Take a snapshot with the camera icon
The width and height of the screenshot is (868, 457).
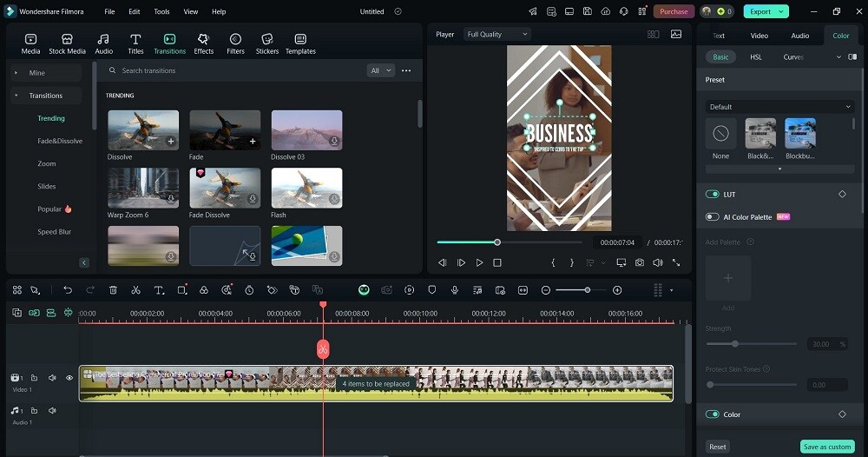tap(640, 262)
